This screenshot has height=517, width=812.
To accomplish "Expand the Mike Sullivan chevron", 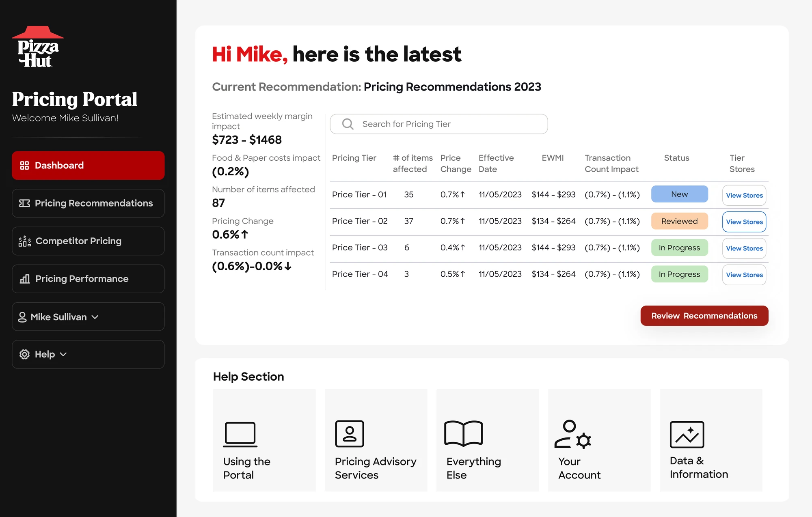I will tap(95, 317).
